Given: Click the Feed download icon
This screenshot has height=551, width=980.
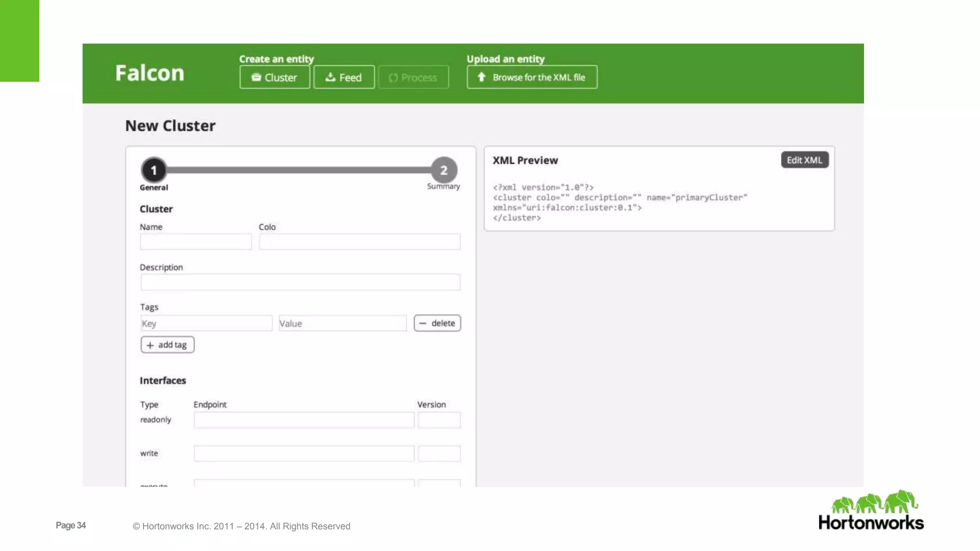Looking at the screenshot, I should click(330, 77).
